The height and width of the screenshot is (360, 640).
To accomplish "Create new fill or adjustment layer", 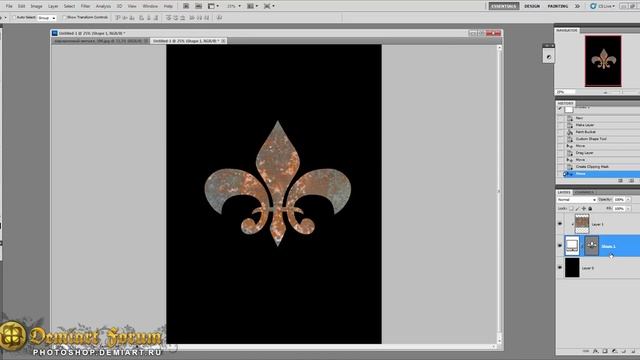I will [614, 351].
